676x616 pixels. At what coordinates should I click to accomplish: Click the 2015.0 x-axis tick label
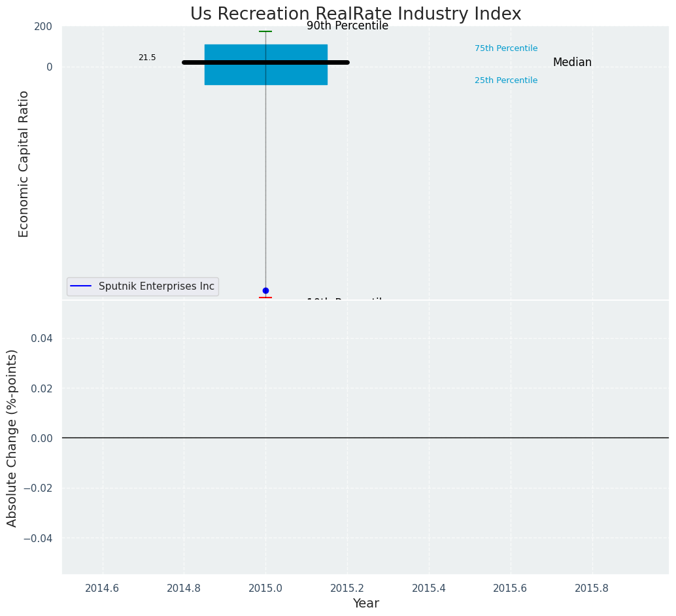pyautogui.click(x=265, y=588)
